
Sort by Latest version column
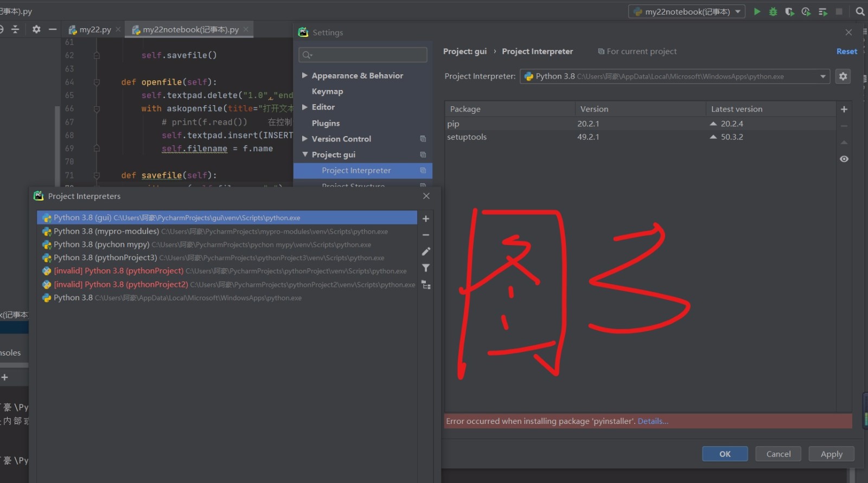(x=770, y=109)
